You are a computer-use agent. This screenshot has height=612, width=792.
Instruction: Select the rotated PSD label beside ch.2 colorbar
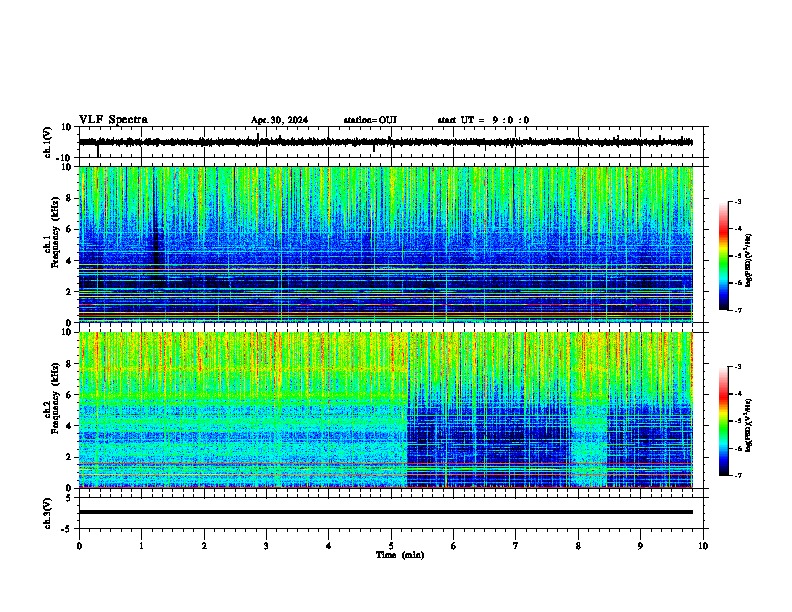(x=749, y=425)
